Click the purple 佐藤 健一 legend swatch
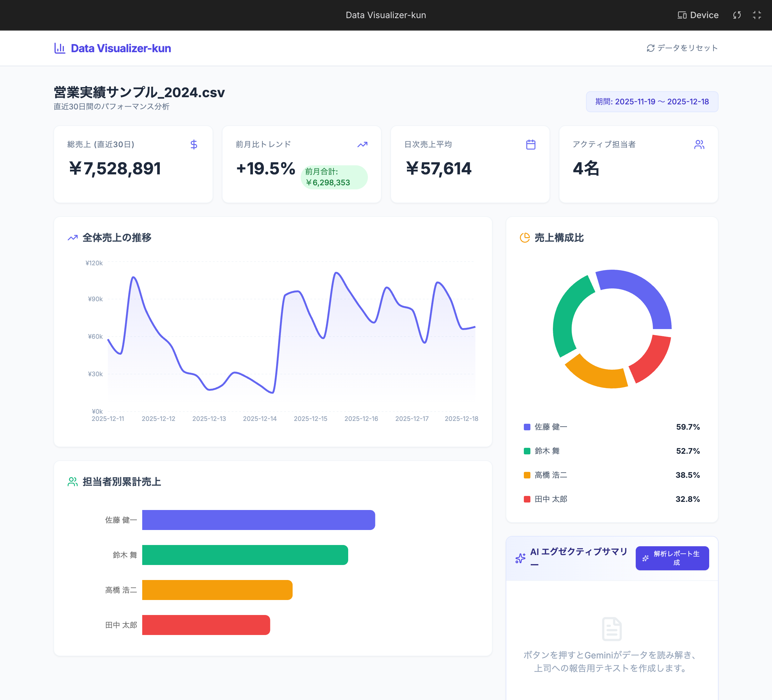772x700 pixels. [x=527, y=427]
